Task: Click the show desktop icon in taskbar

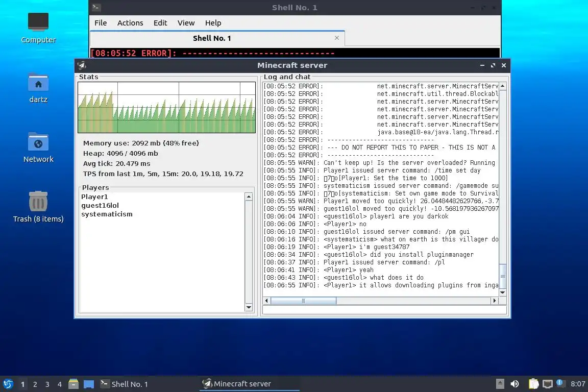Action: (89, 384)
